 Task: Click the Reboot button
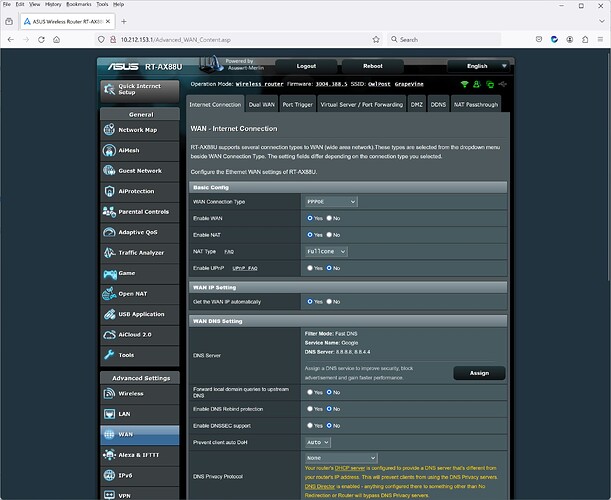pos(373,66)
